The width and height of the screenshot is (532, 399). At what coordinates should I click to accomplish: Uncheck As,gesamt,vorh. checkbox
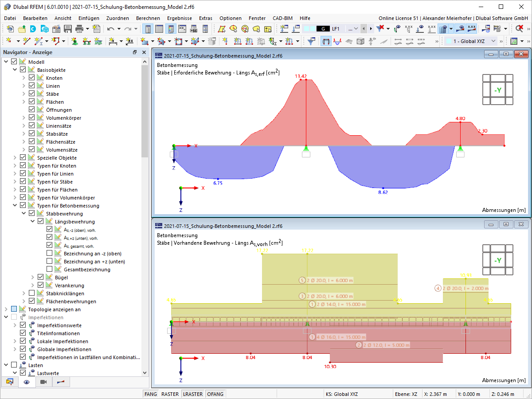(x=49, y=246)
